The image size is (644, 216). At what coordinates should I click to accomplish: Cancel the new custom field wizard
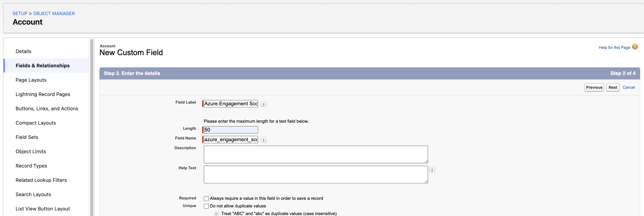(629, 87)
